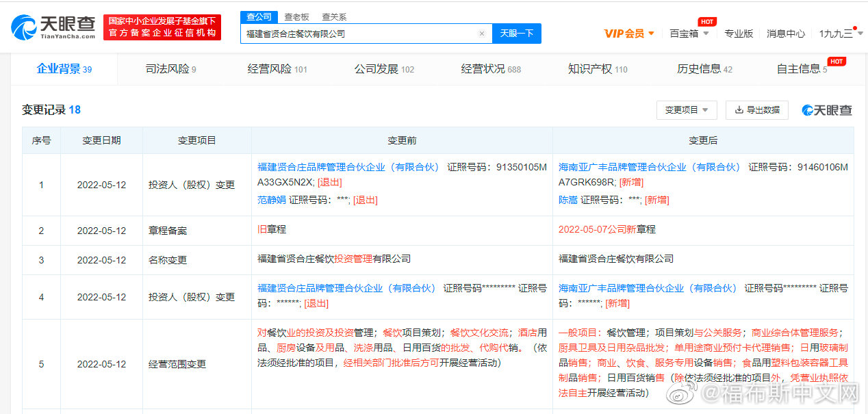Select the 知识产权 tab

point(598,69)
